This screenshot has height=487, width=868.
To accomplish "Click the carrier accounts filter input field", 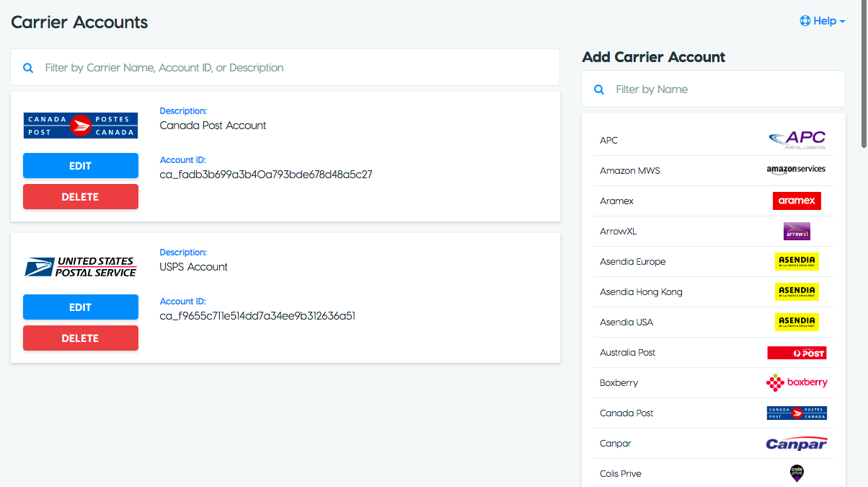I will [x=285, y=67].
